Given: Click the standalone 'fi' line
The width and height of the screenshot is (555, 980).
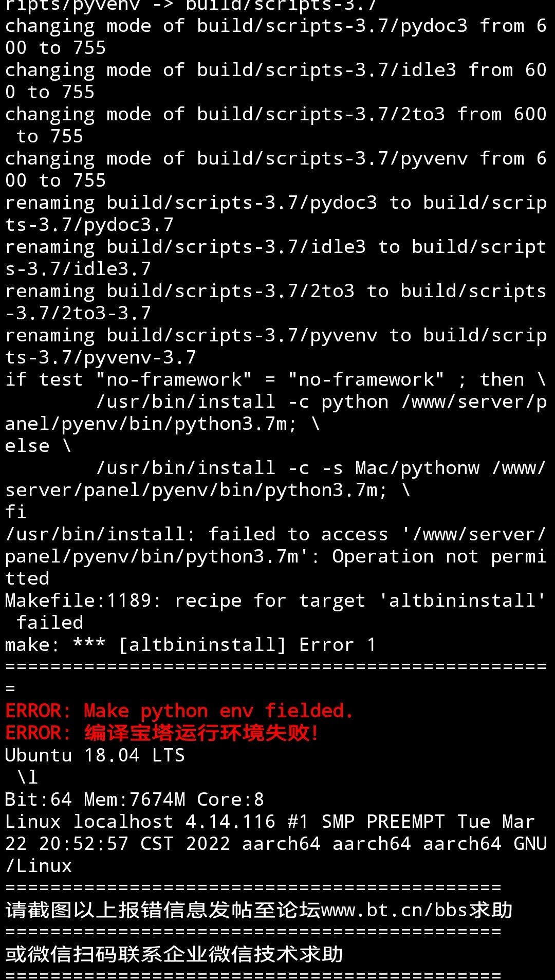Looking at the screenshot, I should (16, 512).
